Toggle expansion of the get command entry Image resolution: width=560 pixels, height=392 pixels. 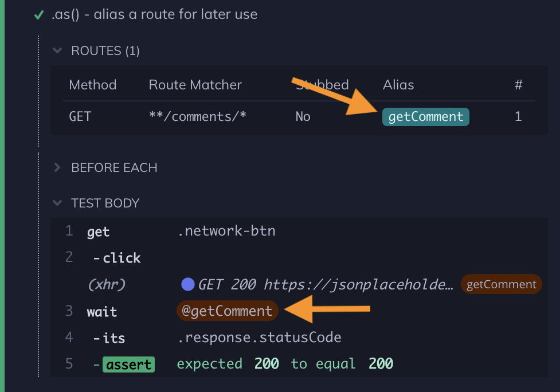(x=98, y=232)
